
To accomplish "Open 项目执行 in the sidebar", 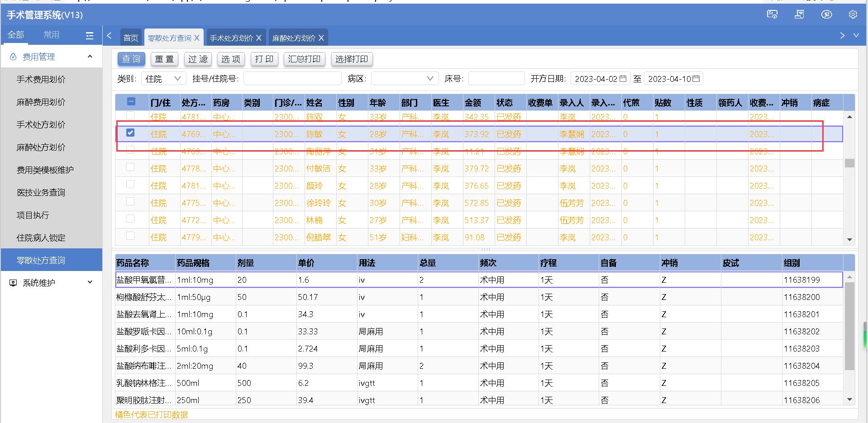I will click(x=52, y=215).
